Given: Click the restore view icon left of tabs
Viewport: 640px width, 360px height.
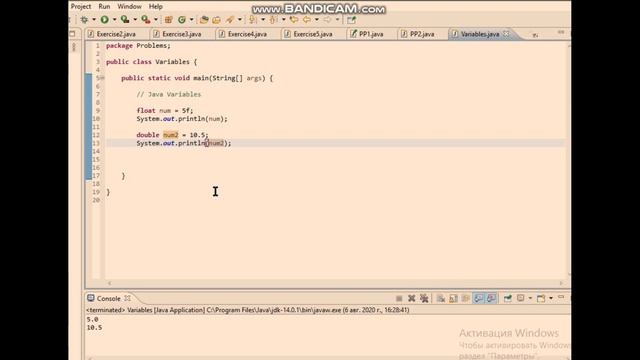Looking at the screenshot, I should click(72, 33).
